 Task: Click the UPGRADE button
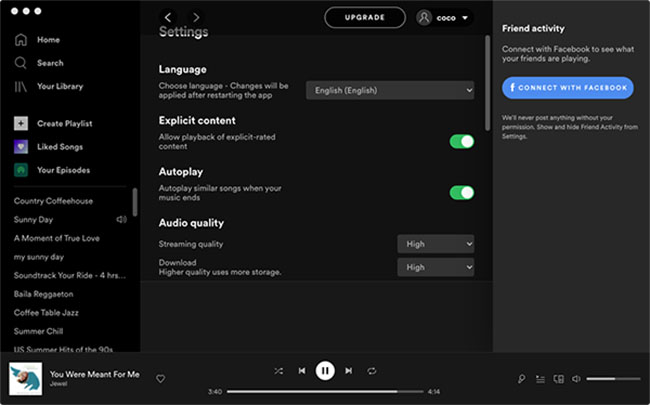click(x=365, y=17)
